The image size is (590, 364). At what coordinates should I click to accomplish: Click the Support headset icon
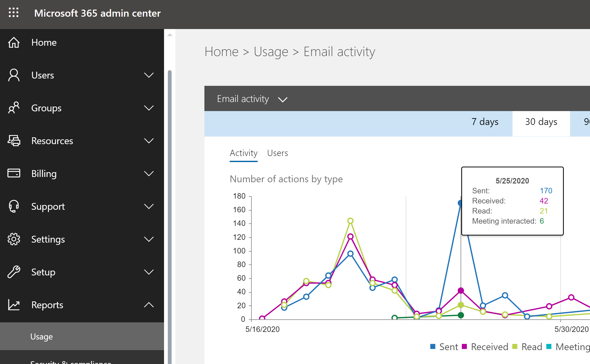click(x=14, y=206)
